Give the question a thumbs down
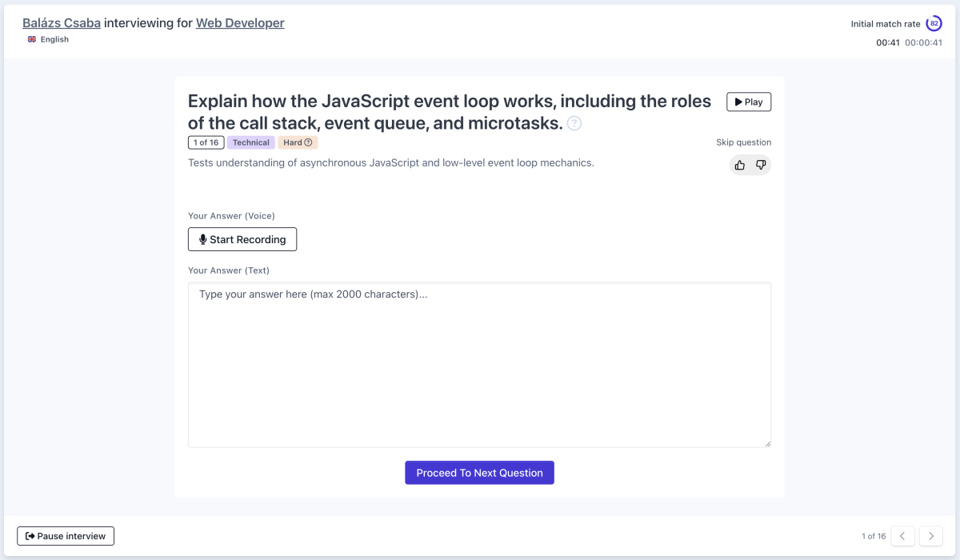Image resolution: width=960 pixels, height=560 pixels. point(760,165)
